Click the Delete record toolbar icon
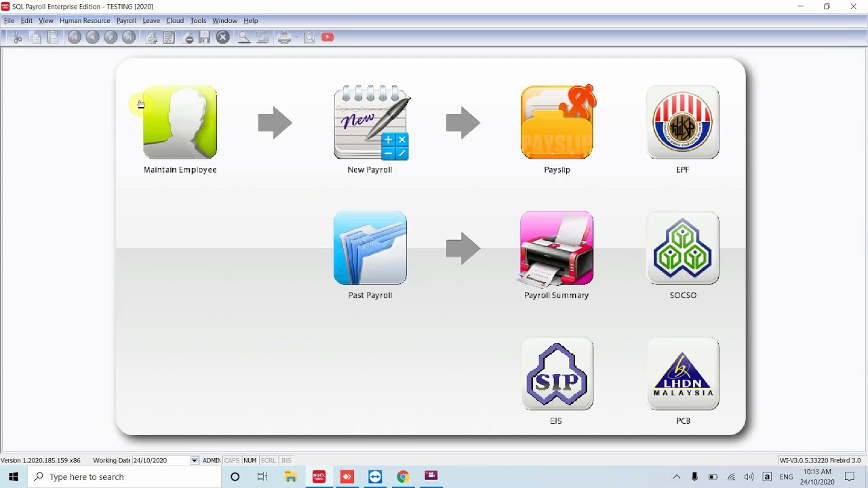This screenshot has height=488, width=868. [189, 38]
